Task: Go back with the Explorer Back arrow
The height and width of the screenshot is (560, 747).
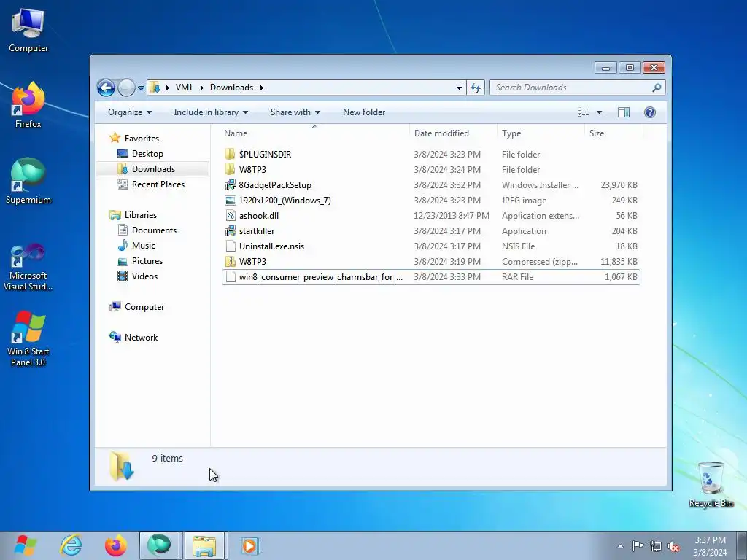Action: point(106,87)
